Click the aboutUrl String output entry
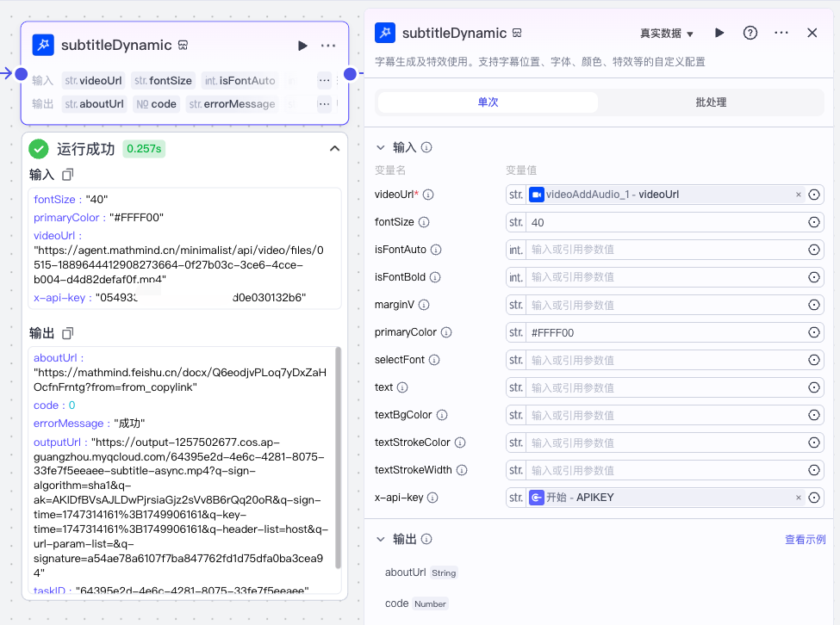The height and width of the screenshot is (625, 840). [x=420, y=572]
